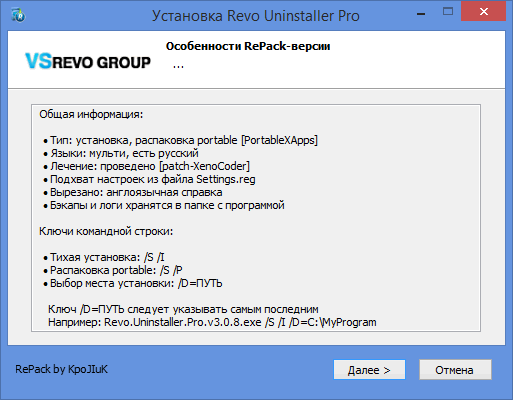Image resolution: width=513 pixels, height=400 pixels.
Task: Click the Revo Uninstaller installer icon in title bar
Action: [18, 15]
